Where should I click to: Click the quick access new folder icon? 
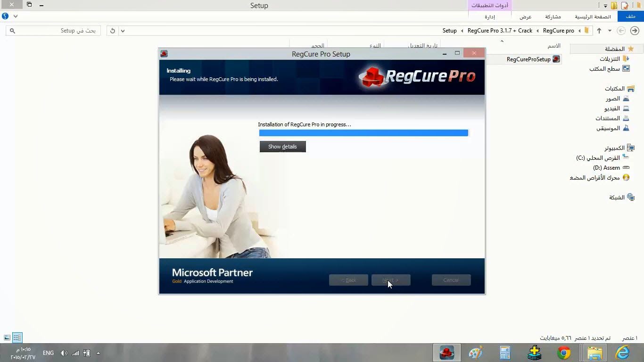pyautogui.click(x=614, y=6)
